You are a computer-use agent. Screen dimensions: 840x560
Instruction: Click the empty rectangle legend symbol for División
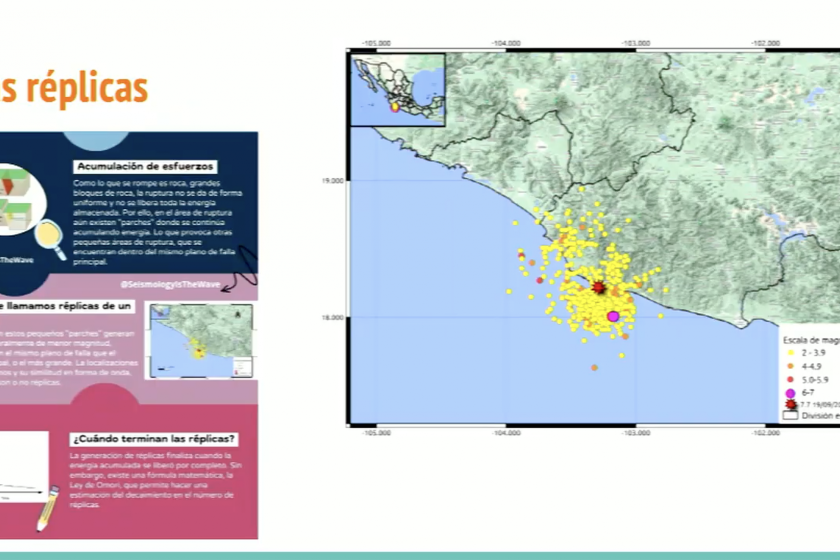click(791, 415)
